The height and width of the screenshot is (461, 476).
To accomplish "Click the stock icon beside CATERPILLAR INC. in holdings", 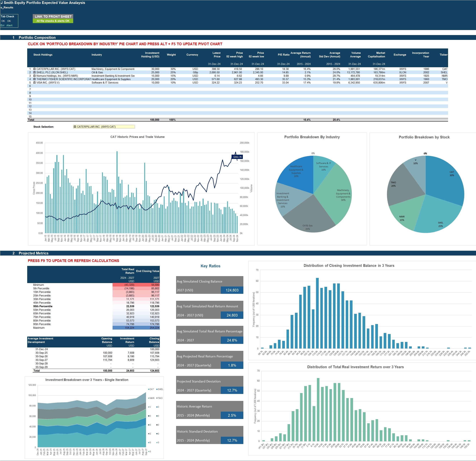I will (35, 69).
